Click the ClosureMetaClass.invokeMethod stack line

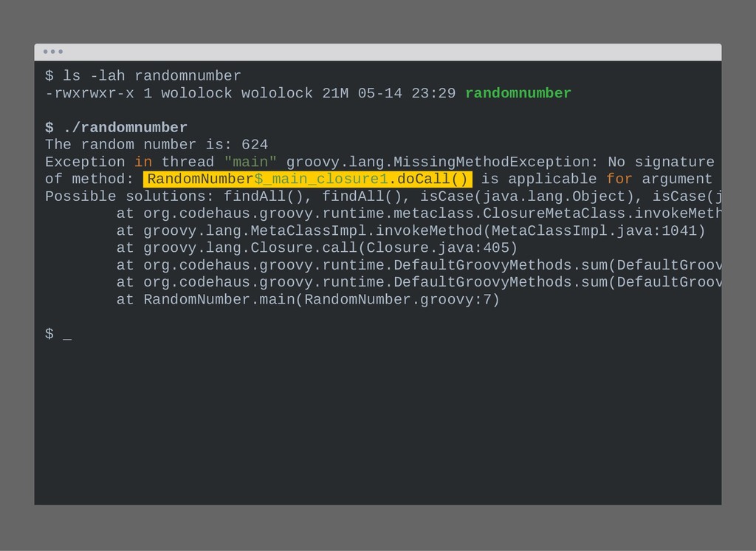click(419, 213)
